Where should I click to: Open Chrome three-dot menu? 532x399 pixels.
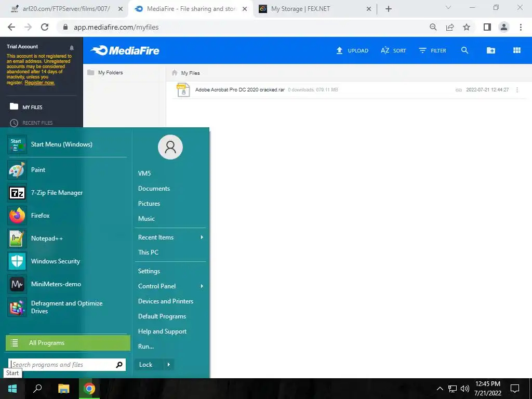pos(521,27)
